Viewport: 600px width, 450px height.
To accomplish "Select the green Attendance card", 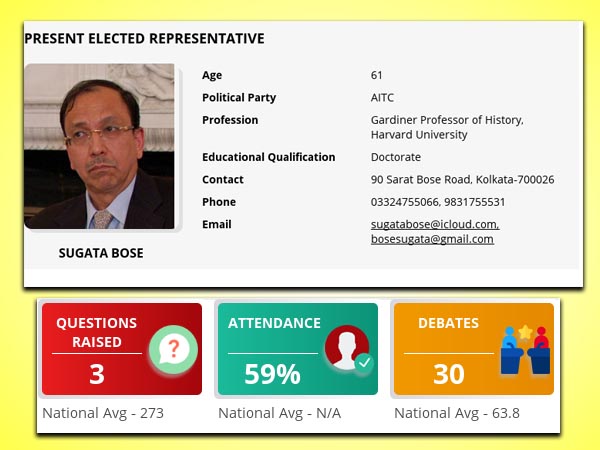I will pyautogui.click(x=298, y=349).
